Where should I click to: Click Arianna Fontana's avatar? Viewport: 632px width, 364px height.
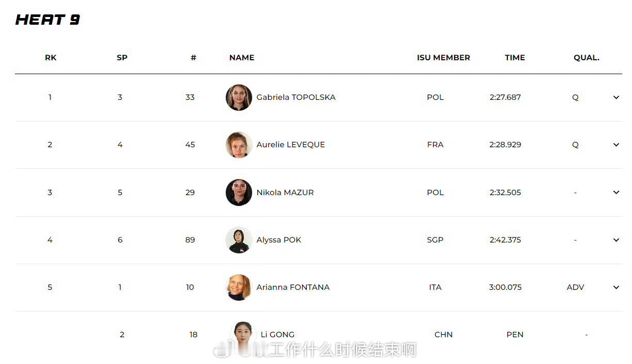(239, 287)
